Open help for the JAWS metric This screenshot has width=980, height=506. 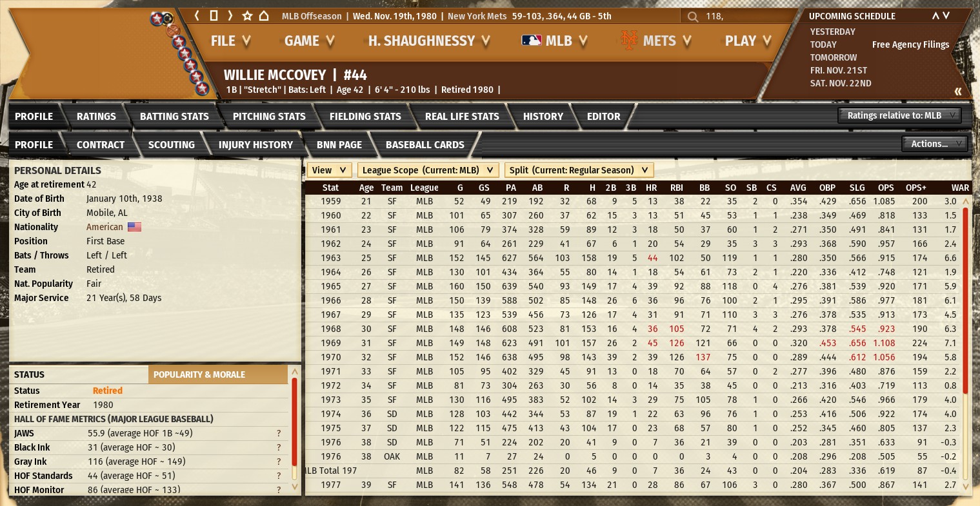[279, 433]
